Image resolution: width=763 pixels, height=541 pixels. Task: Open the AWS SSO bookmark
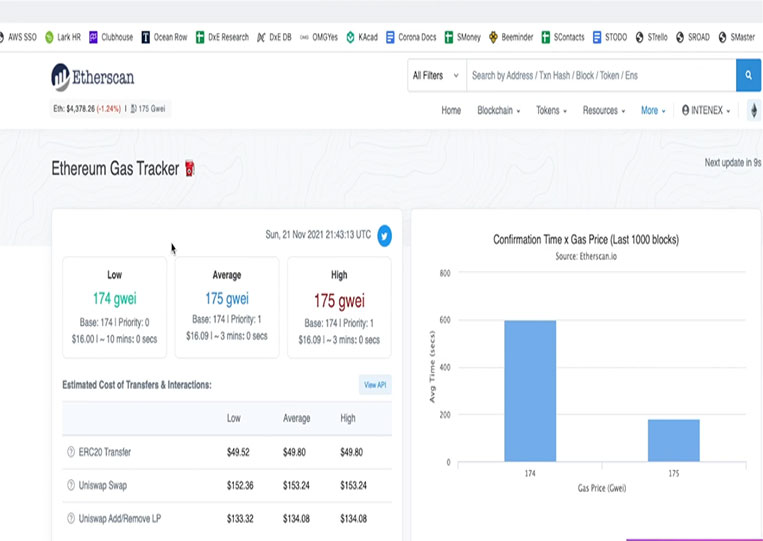(x=18, y=37)
